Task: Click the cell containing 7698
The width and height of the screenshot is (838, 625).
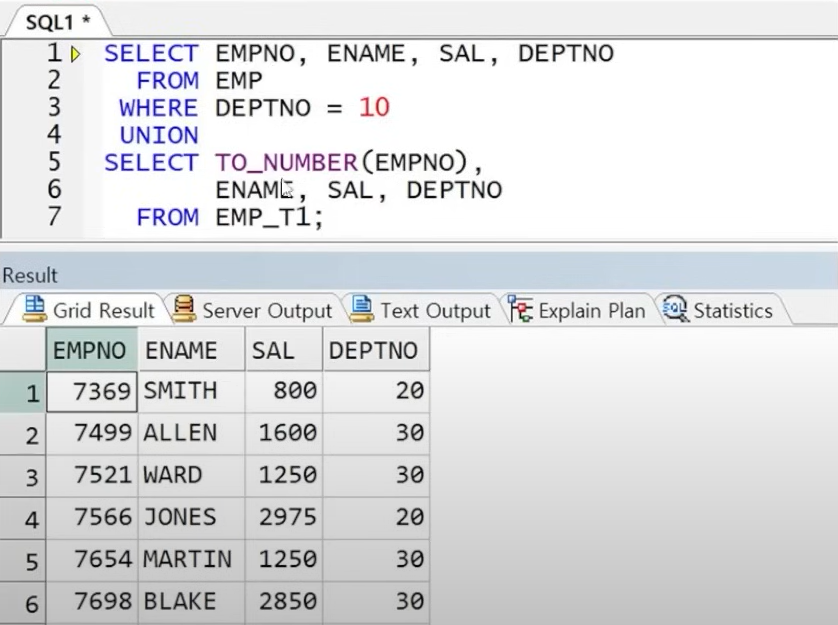Action: click(x=92, y=603)
